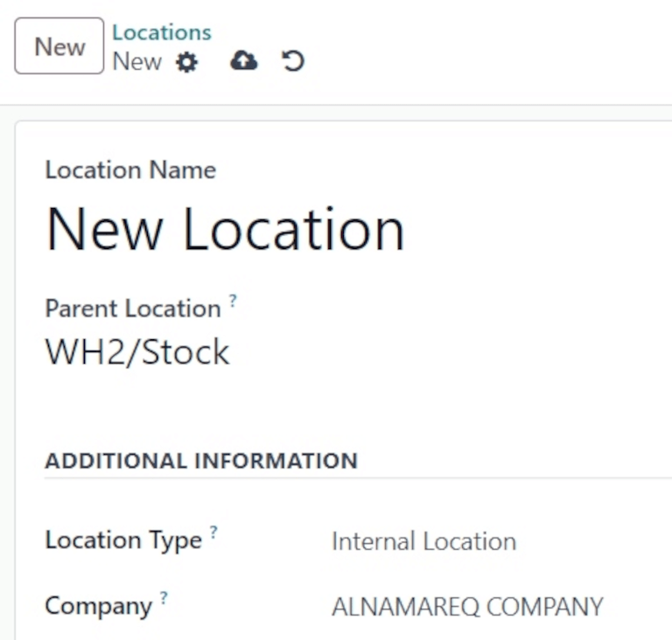The image size is (672, 640).
Task: Discard changes with the undo icon
Action: pyautogui.click(x=293, y=61)
